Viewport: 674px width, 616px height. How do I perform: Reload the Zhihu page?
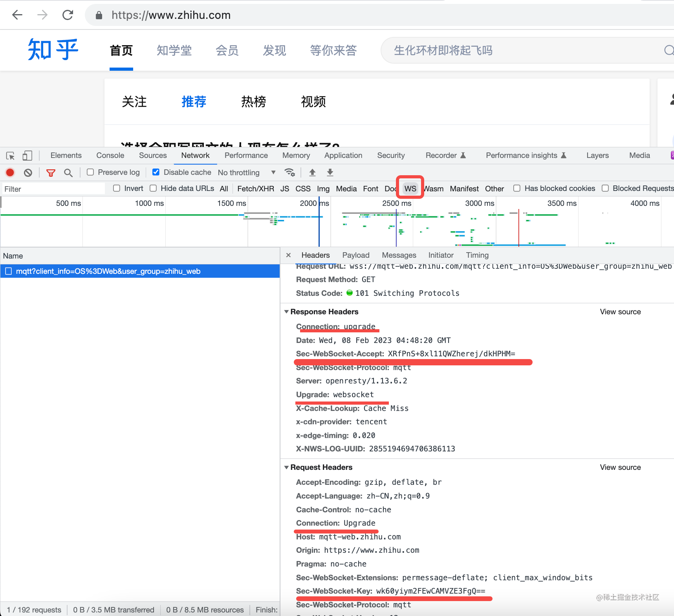(x=68, y=15)
